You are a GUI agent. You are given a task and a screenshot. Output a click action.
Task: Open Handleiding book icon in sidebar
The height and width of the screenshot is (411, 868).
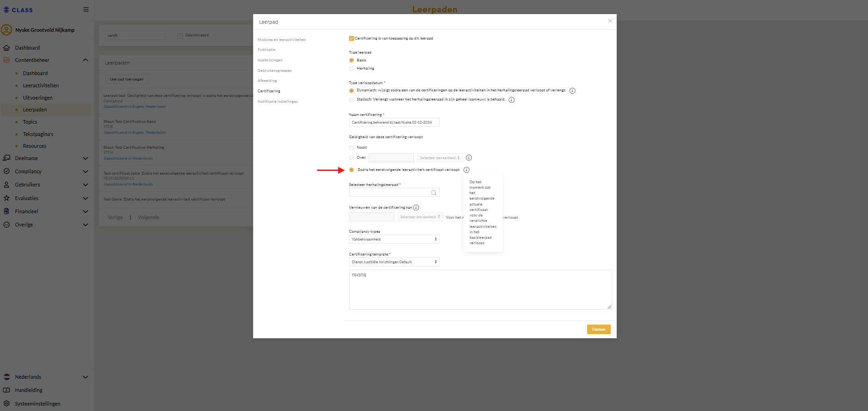tap(6, 390)
